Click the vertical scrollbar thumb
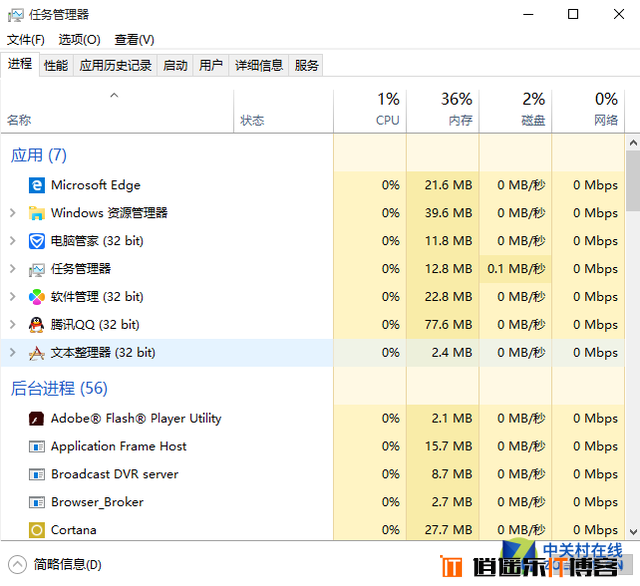Viewport: 640px width, 586px height. click(633, 181)
